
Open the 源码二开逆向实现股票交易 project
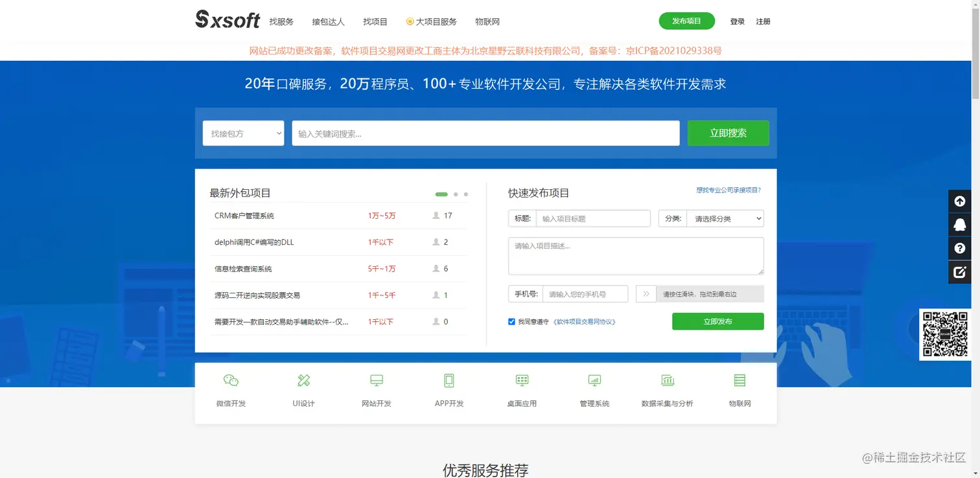257,295
